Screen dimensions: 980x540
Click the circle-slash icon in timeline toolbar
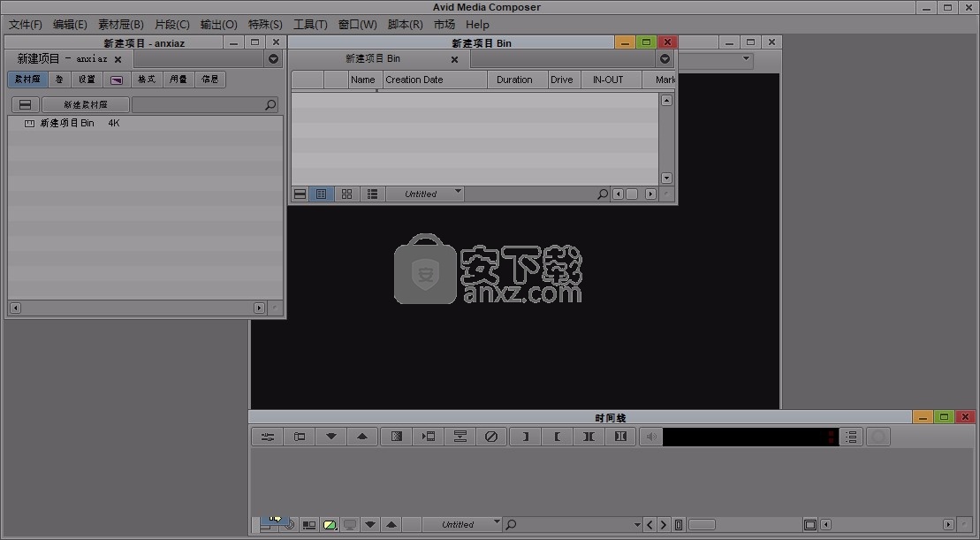pyautogui.click(x=491, y=437)
